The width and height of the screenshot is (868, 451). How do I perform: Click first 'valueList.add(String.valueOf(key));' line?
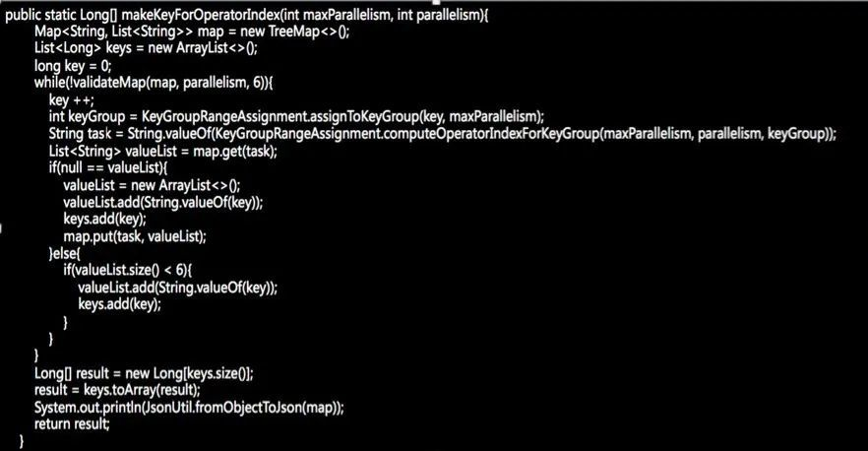[162, 202]
